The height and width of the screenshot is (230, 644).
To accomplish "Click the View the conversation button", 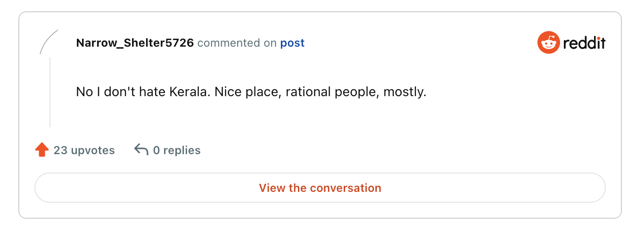I will pyautogui.click(x=320, y=188).
